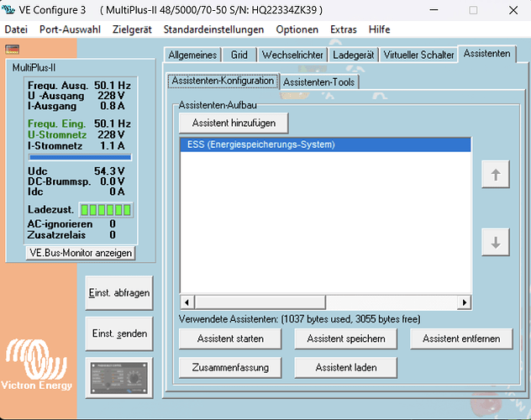Image resolution: width=531 pixels, height=420 pixels.
Task: Click Assistent hinzufügen button
Action: coord(234,123)
